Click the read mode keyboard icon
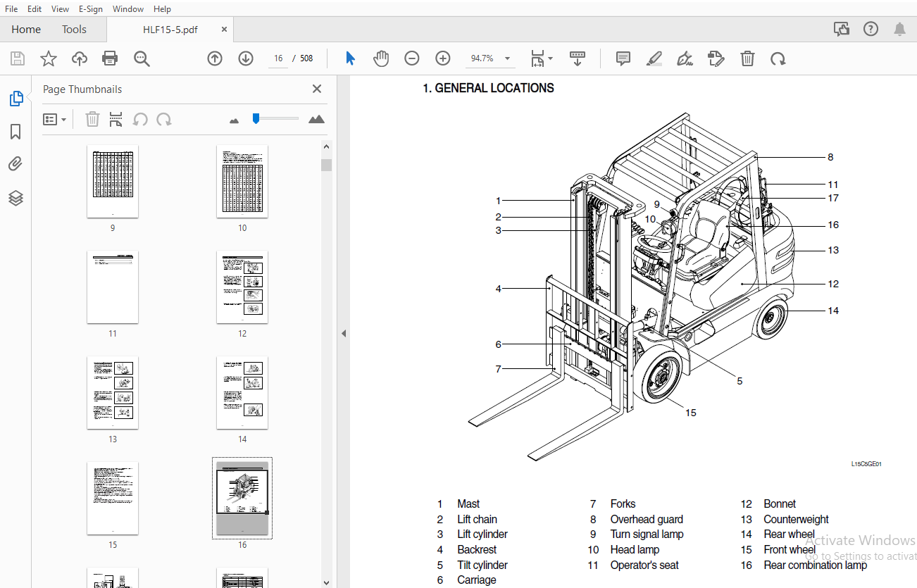This screenshot has width=917, height=588. click(578, 58)
